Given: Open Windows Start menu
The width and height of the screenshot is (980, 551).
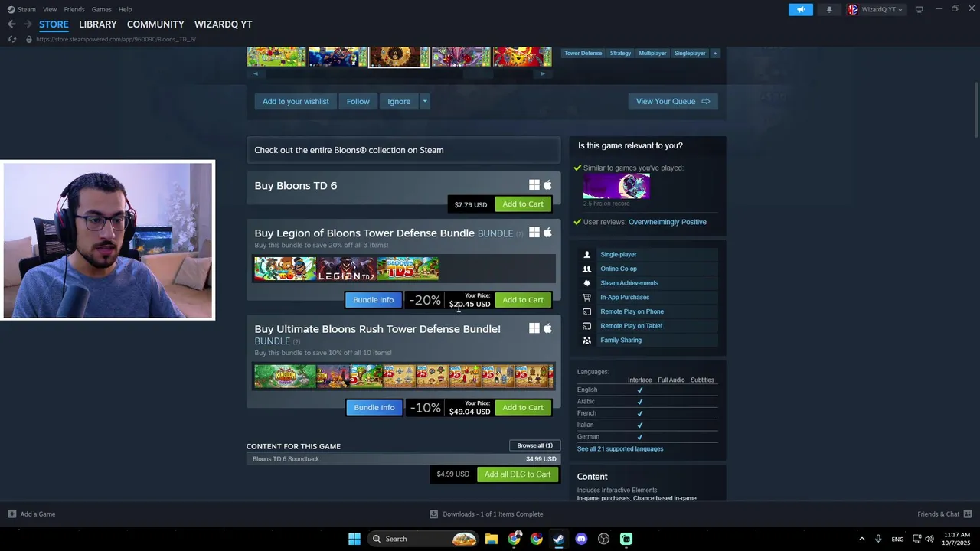Looking at the screenshot, I should coord(354,539).
